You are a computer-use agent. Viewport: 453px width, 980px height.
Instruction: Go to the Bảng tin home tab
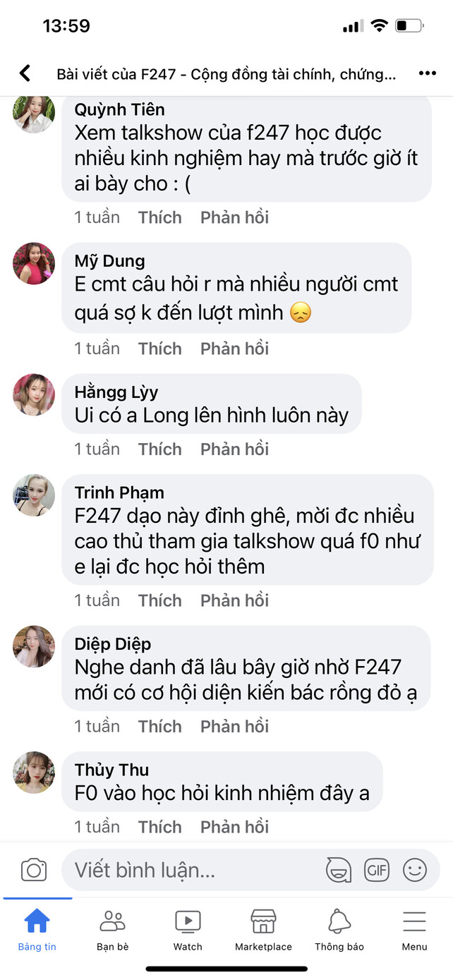coord(37,930)
